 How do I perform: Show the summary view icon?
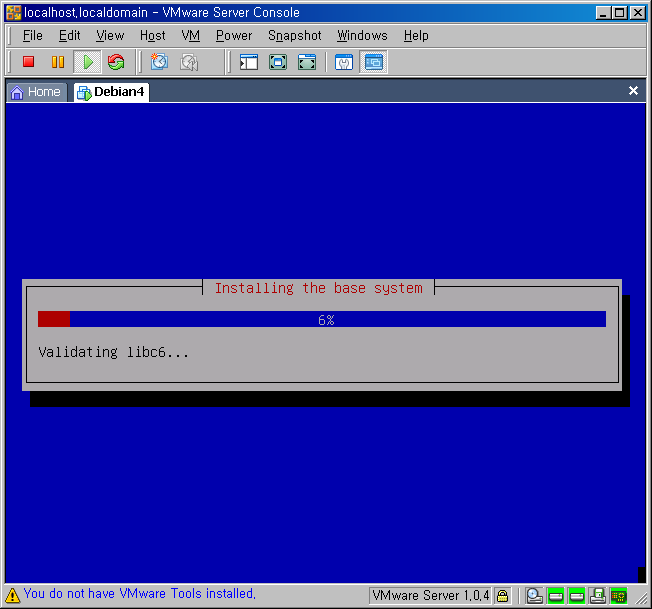tap(344, 62)
